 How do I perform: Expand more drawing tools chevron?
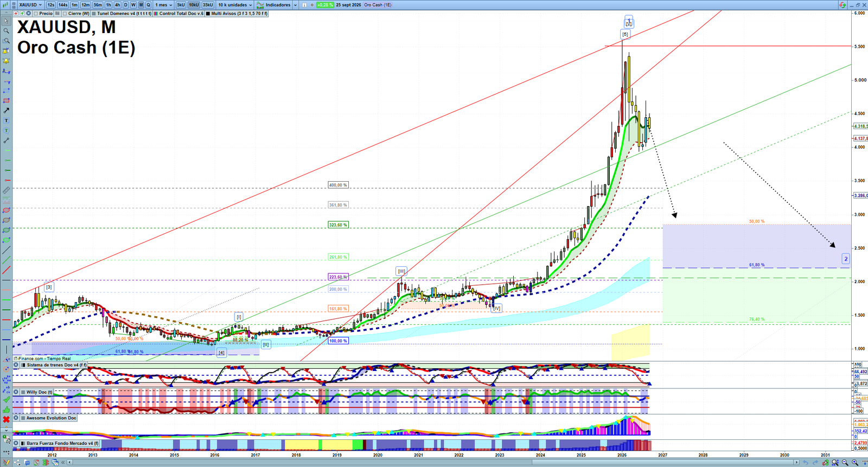7,430
